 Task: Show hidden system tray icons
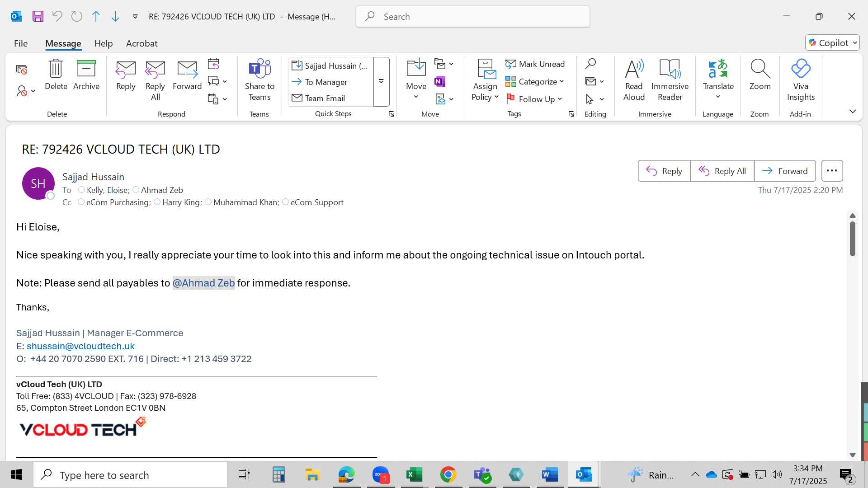(x=695, y=474)
